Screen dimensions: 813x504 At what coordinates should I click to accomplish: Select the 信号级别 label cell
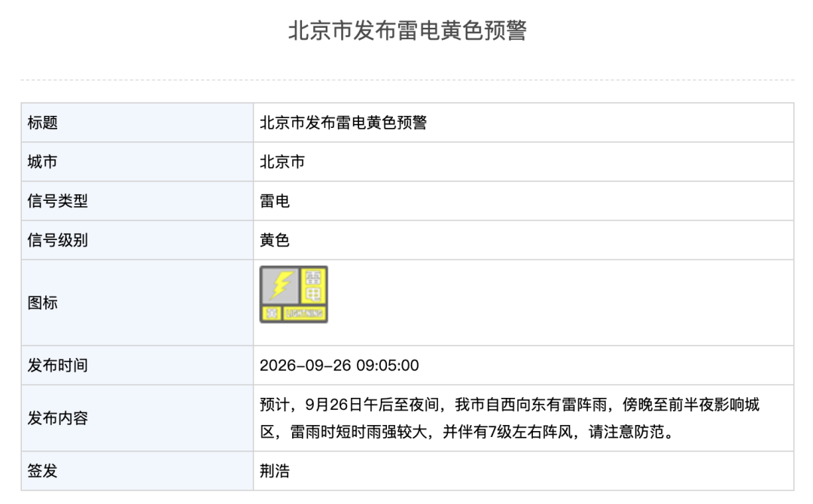click(137, 241)
